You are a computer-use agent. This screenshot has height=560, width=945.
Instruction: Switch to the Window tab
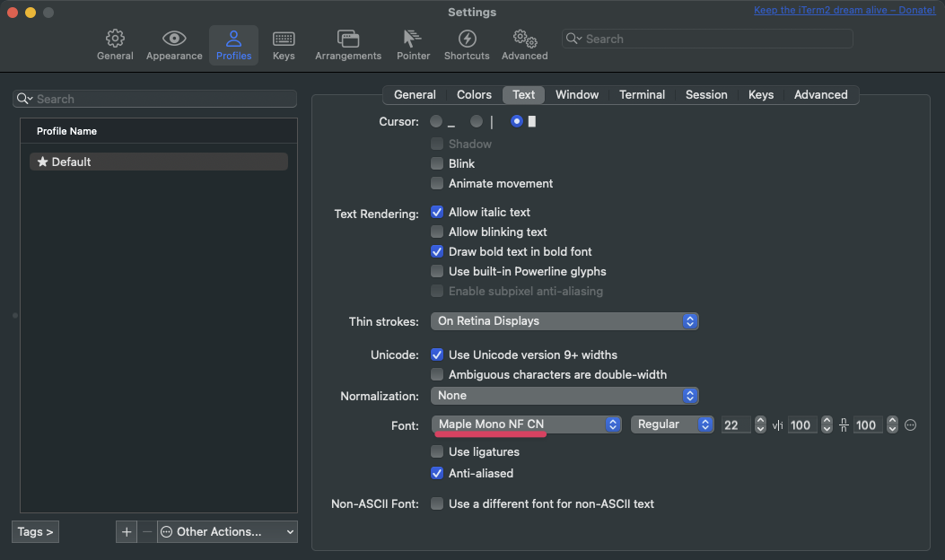click(x=577, y=94)
